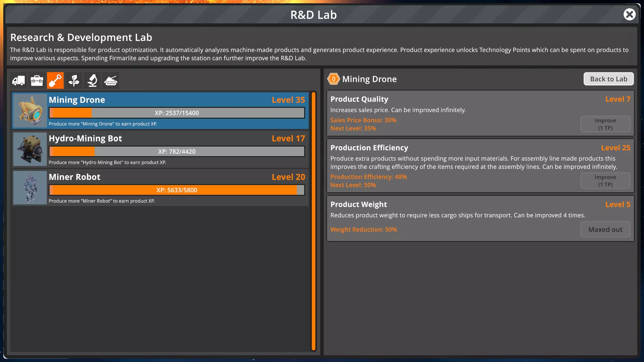
Task: Click the Miner Robot XP progress bar
Action: point(177,190)
